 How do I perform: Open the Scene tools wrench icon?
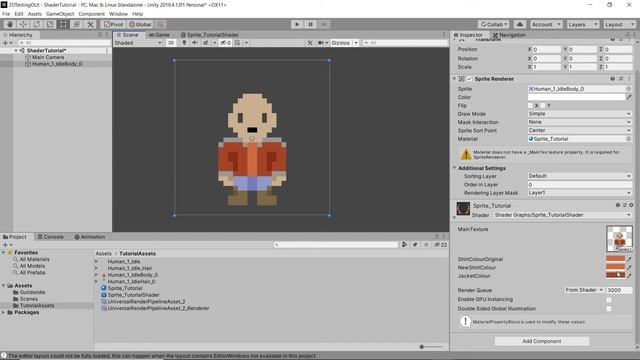pos(310,43)
